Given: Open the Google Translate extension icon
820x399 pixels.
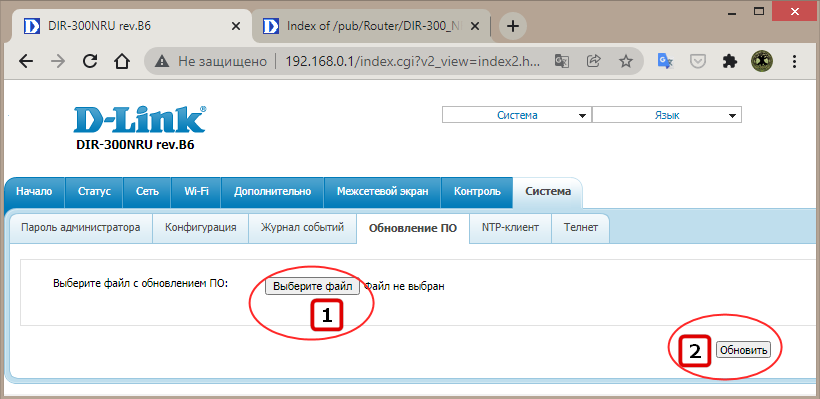Looking at the screenshot, I should pos(665,62).
